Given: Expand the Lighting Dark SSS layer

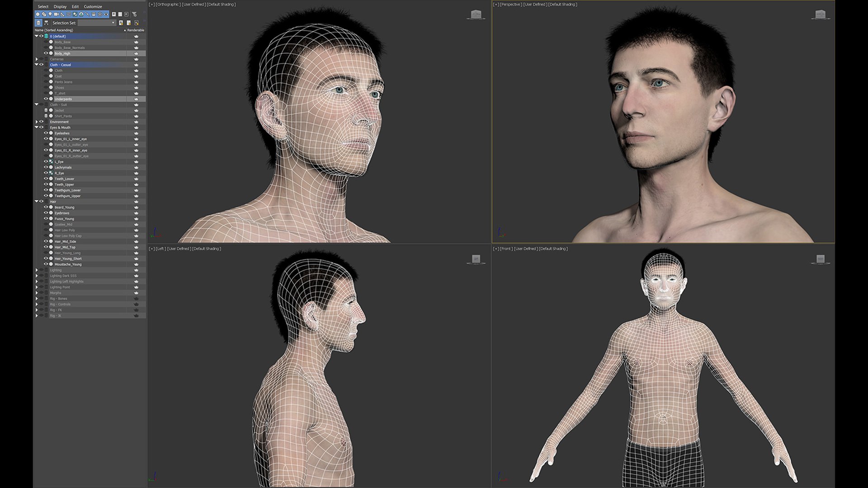Looking at the screenshot, I should 37,276.
